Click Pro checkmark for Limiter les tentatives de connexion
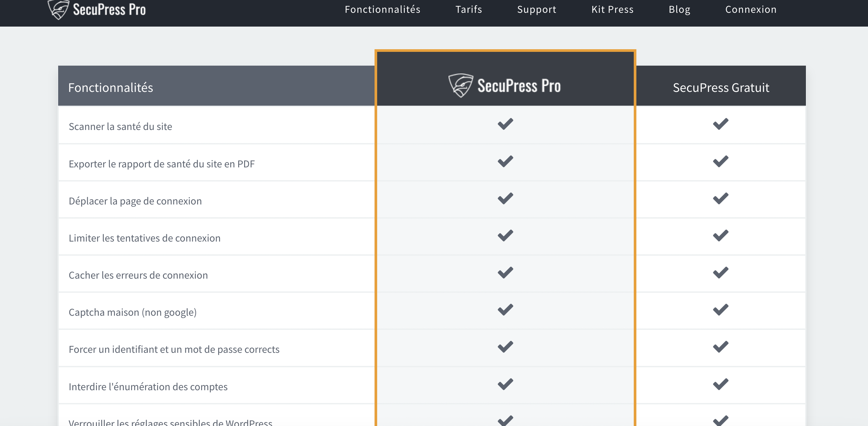The width and height of the screenshot is (868, 426). (x=505, y=235)
